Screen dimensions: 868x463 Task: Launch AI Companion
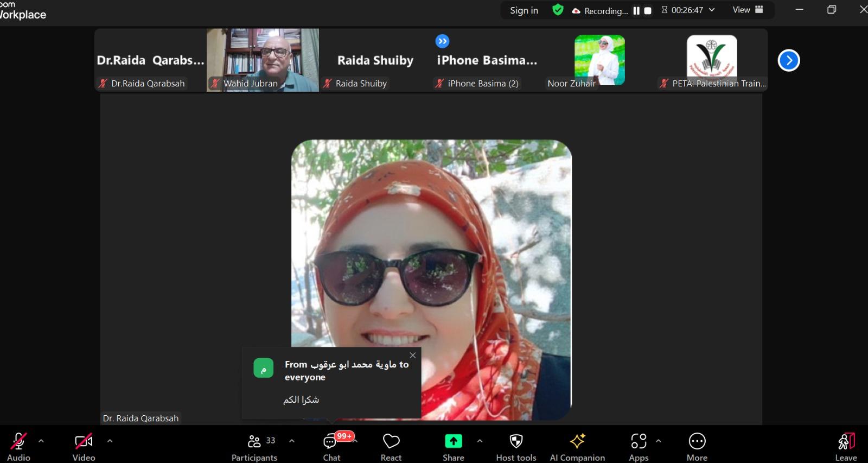tap(577, 447)
